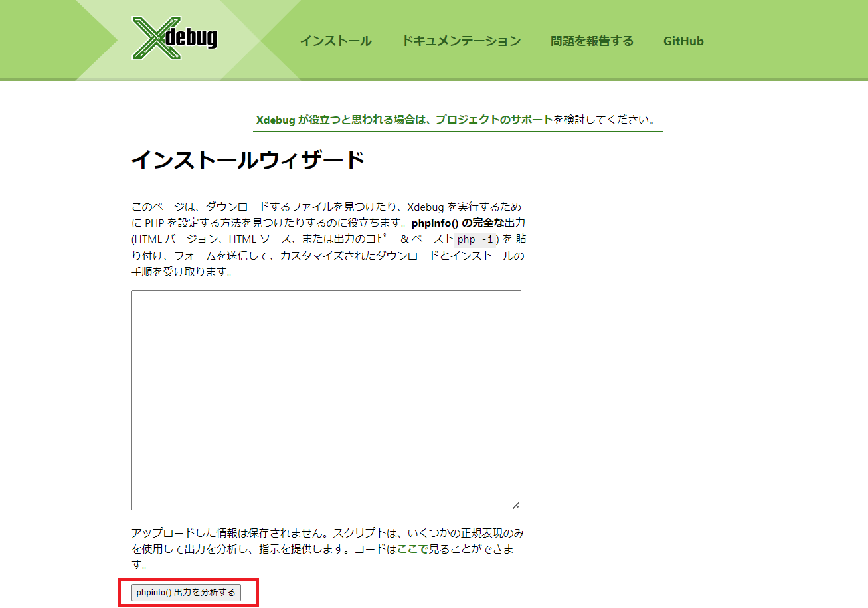The width and height of the screenshot is (868, 608).
Task: Click the インストールウィザード heading
Action: click(x=248, y=160)
